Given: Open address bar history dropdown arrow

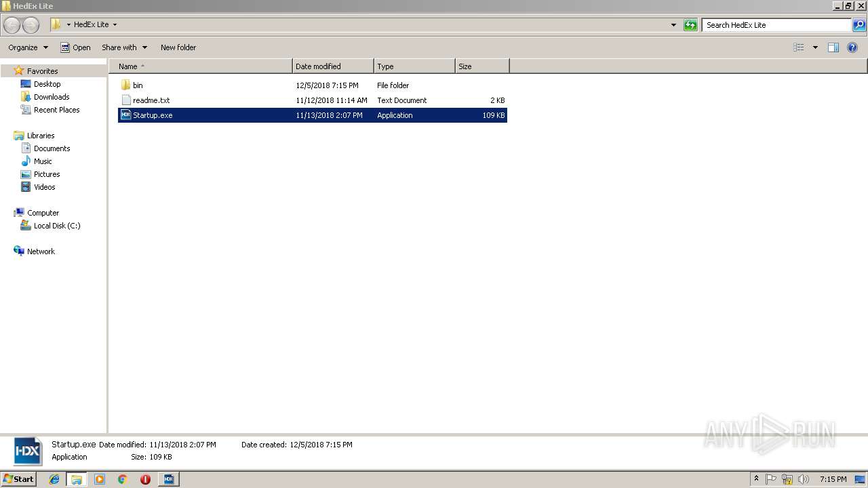Looking at the screenshot, I should pos(673,25).
